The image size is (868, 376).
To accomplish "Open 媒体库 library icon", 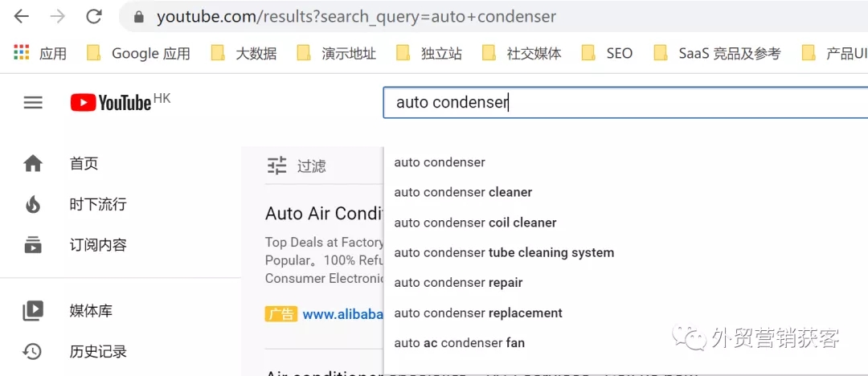I will point(33,311).
